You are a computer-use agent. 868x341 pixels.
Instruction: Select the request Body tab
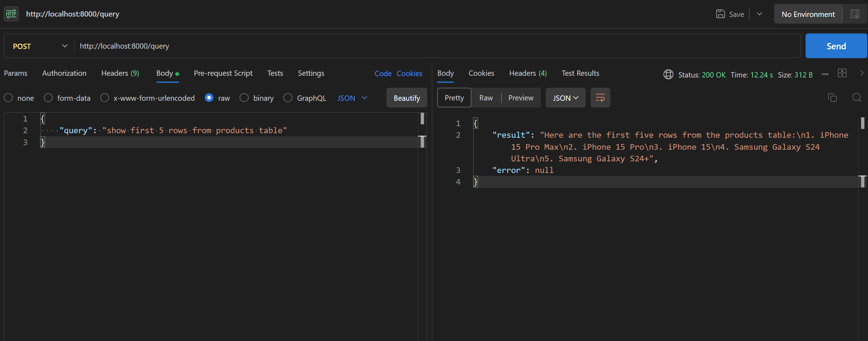pyautogui.click(x=167, y=73)
